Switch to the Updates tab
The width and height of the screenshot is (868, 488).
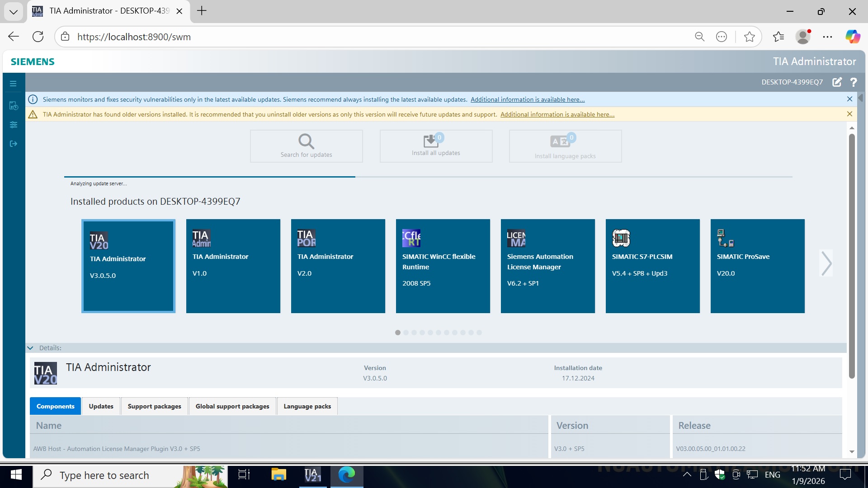[101, 406]
